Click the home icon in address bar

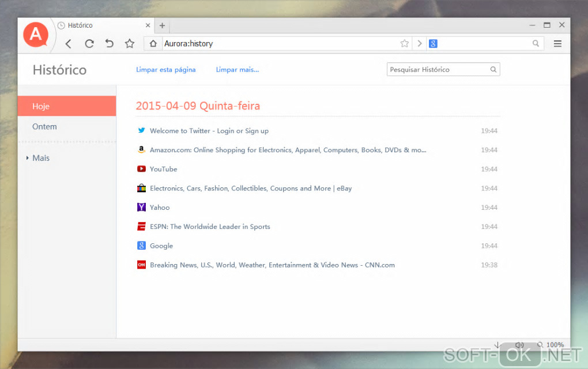(x=153, y=43)
